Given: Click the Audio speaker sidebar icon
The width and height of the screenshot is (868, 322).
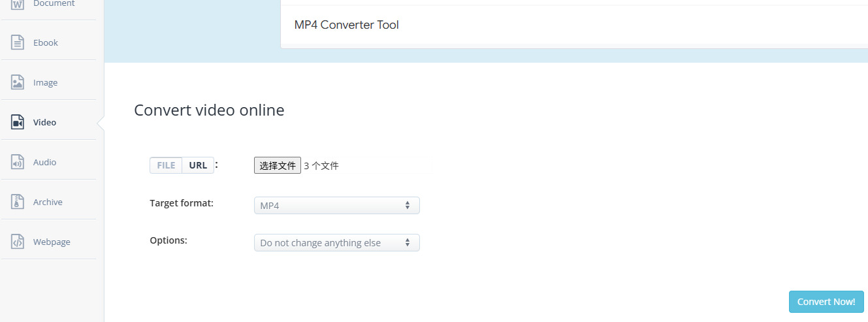Looking at the screenshot, I should pyautogui.click(x=18, y=162).
